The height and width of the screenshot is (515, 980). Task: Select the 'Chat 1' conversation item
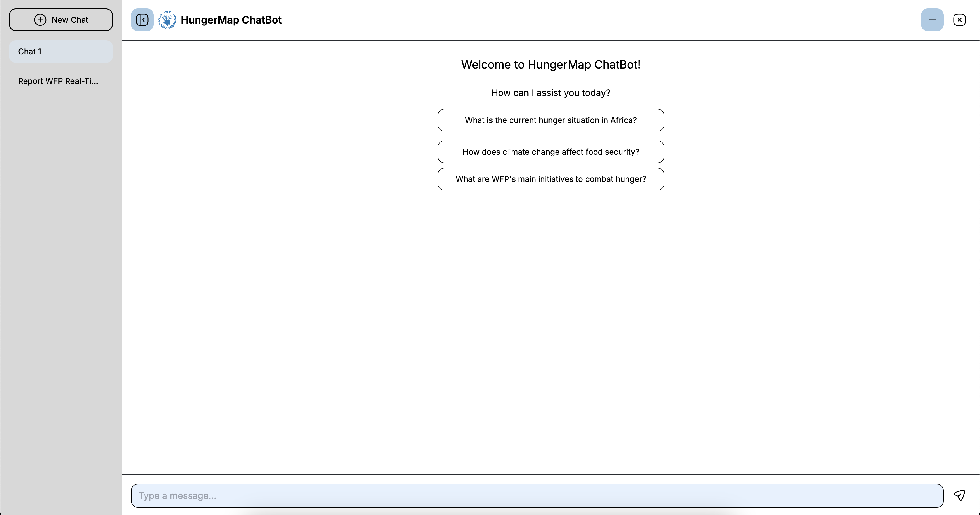[x=61, y=51]
